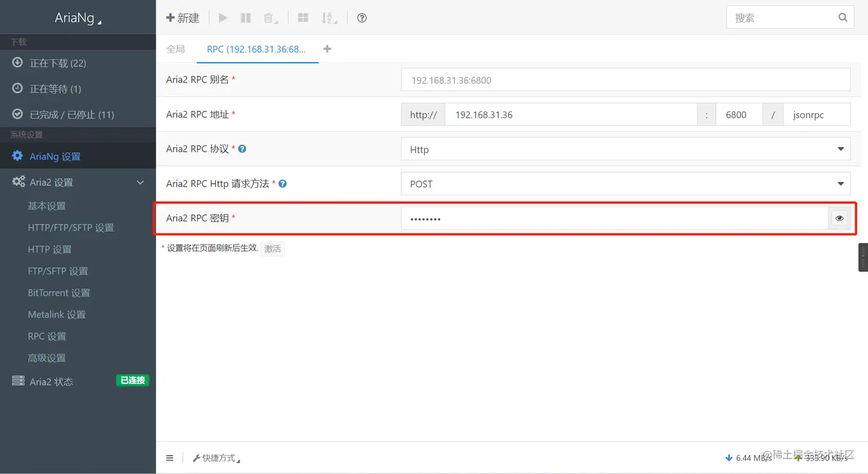
Task: Toggle password visibility eye icon
Action: [839, 218]
